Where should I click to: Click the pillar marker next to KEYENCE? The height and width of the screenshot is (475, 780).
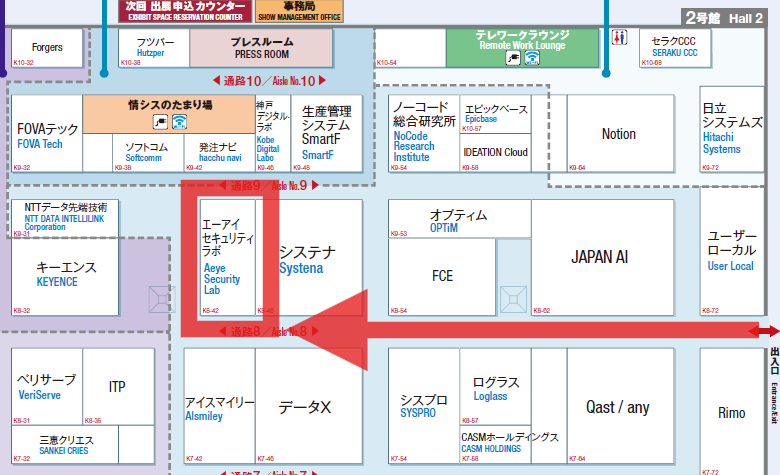(x=161, y=300)
